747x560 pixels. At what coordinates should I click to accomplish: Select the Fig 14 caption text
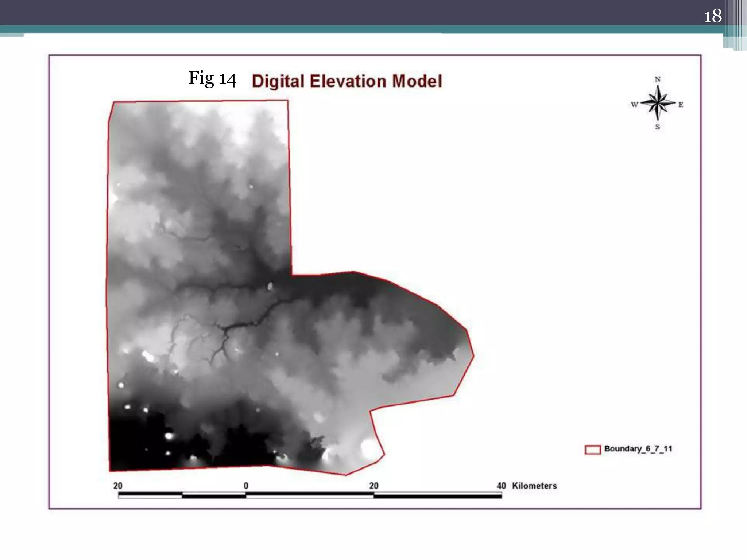tap(212, 78)
